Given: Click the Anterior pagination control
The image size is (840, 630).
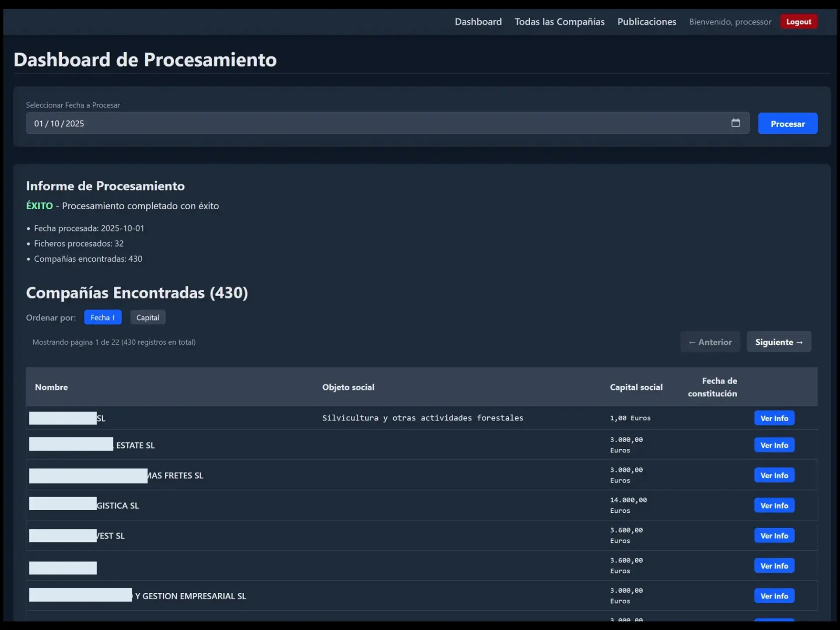Looking at the screenshot, I should coord(710,342).
